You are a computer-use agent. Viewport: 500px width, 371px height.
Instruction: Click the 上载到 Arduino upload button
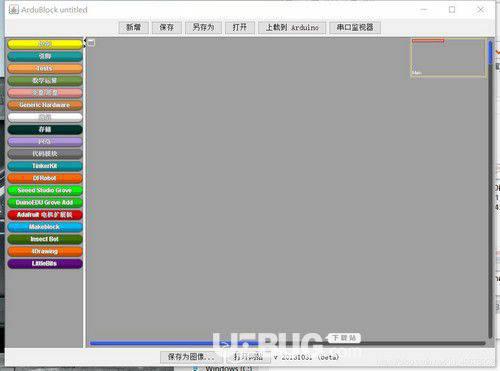(292, 28)
